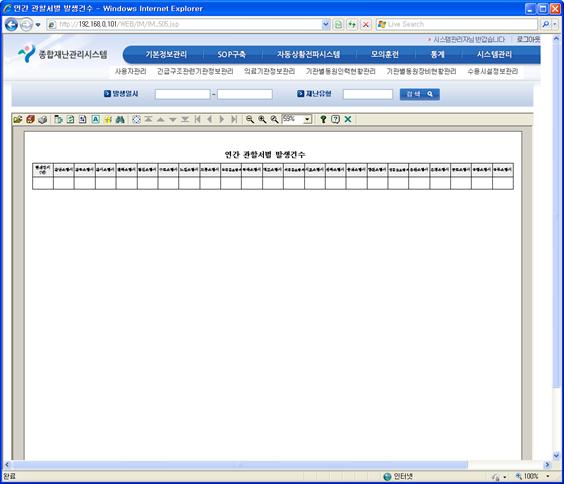Click the green help question mark icon
This screenshot has height=484, width=564.
(323, 119)
